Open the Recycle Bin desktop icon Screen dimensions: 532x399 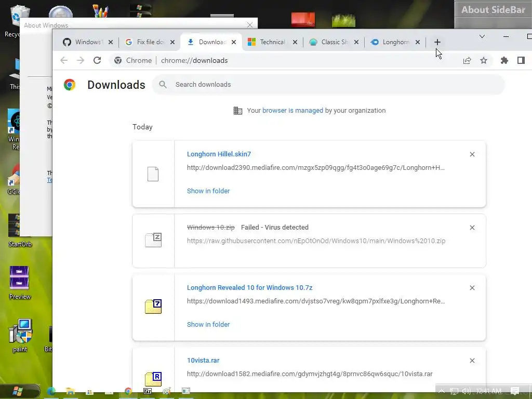coord(14,20)
